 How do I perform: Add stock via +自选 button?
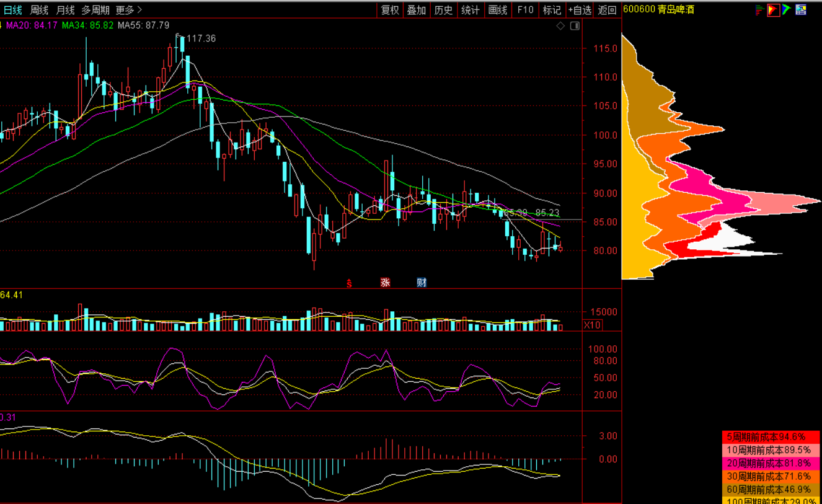[x=580, y=10]
